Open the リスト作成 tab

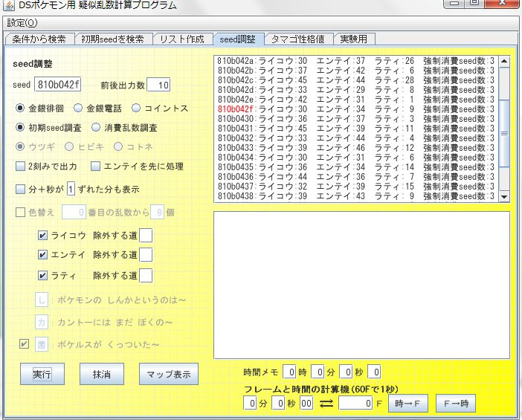tap(182, 39)
